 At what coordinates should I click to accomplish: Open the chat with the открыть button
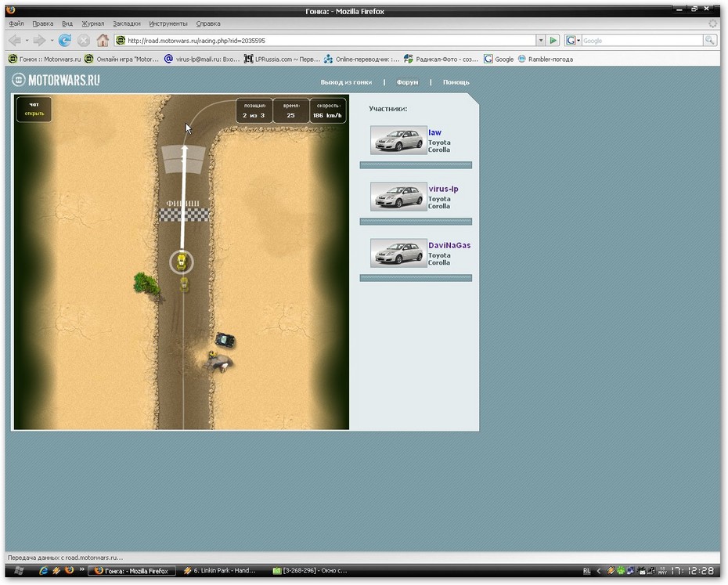34,114
